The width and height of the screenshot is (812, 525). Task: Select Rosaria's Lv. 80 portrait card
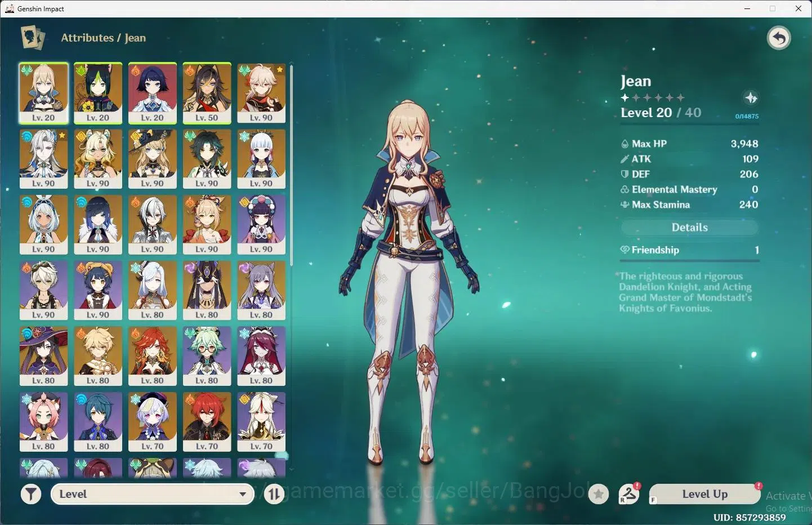pyautogui.click(x=261, y=357)
